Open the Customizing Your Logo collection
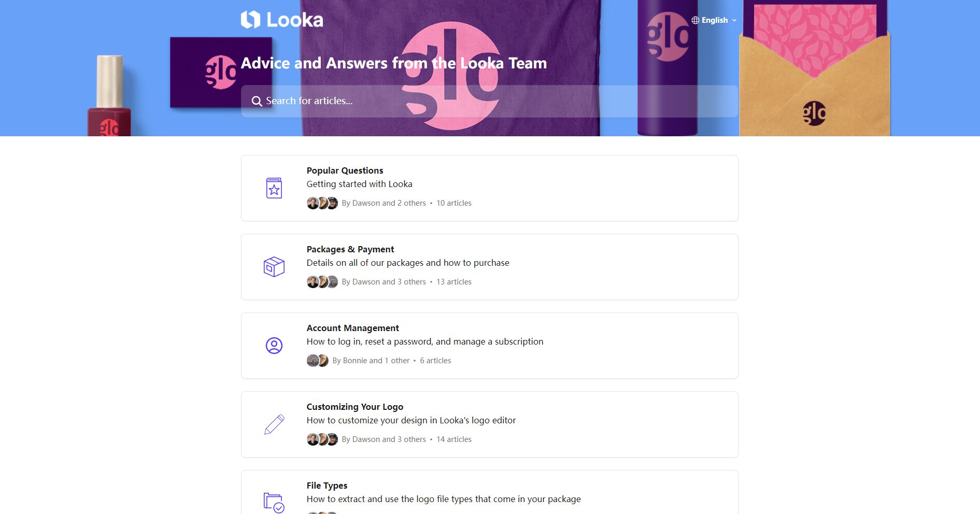Image resolution: width=980 pixels, height=514 pixels. tap(490, 424)
